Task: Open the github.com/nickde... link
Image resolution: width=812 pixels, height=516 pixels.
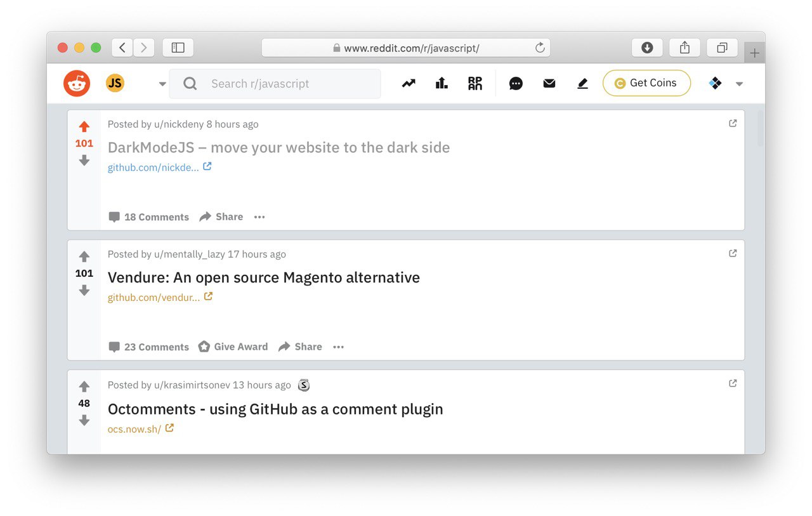Action: (159, 168)
